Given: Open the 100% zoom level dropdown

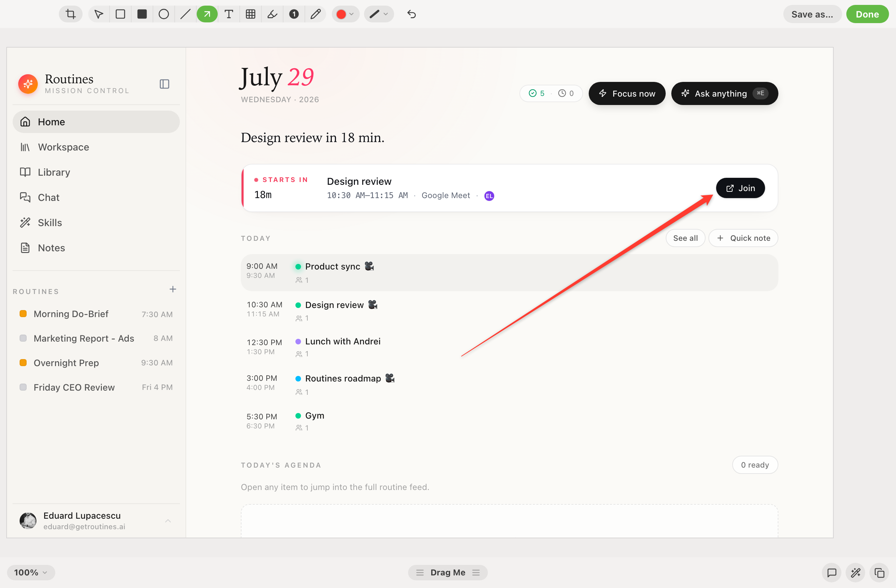Looking at the screenshot, I should click(x=31, y=573).
